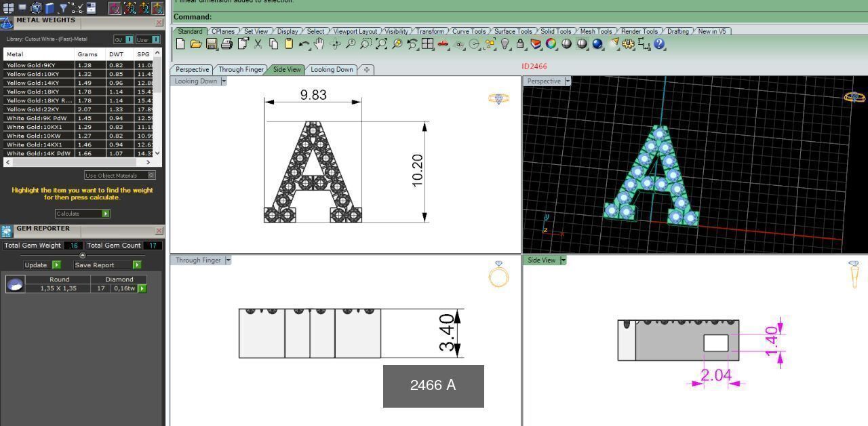
Task: Click the Grams column header
Action: pos(90,54)
